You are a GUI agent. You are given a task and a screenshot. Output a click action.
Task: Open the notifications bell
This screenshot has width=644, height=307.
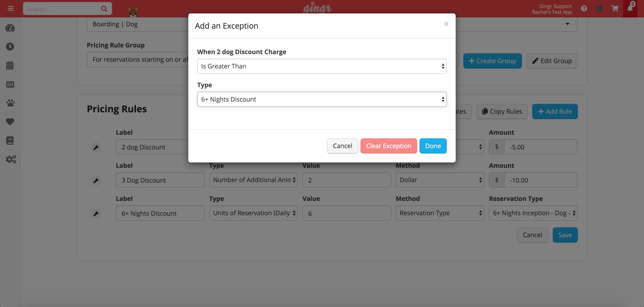click(630, 8)
